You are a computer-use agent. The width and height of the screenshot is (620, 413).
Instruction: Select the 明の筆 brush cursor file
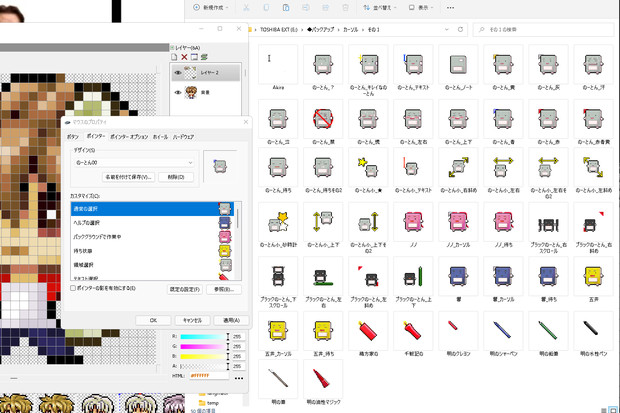point(278,383)
